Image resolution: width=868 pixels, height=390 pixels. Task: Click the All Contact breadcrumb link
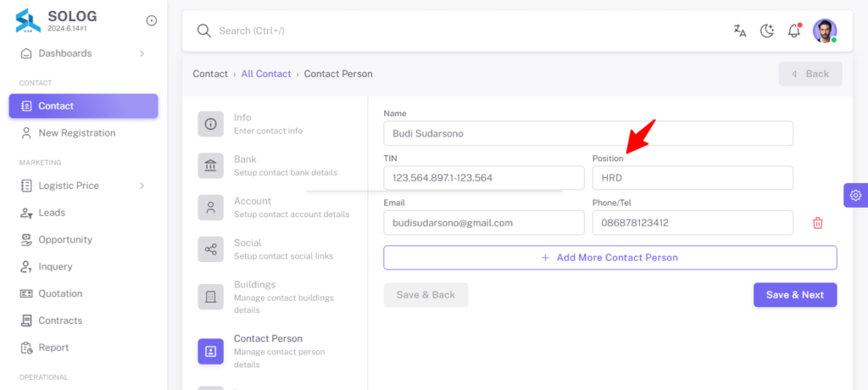pyautogui.click(x=265, y=74)
